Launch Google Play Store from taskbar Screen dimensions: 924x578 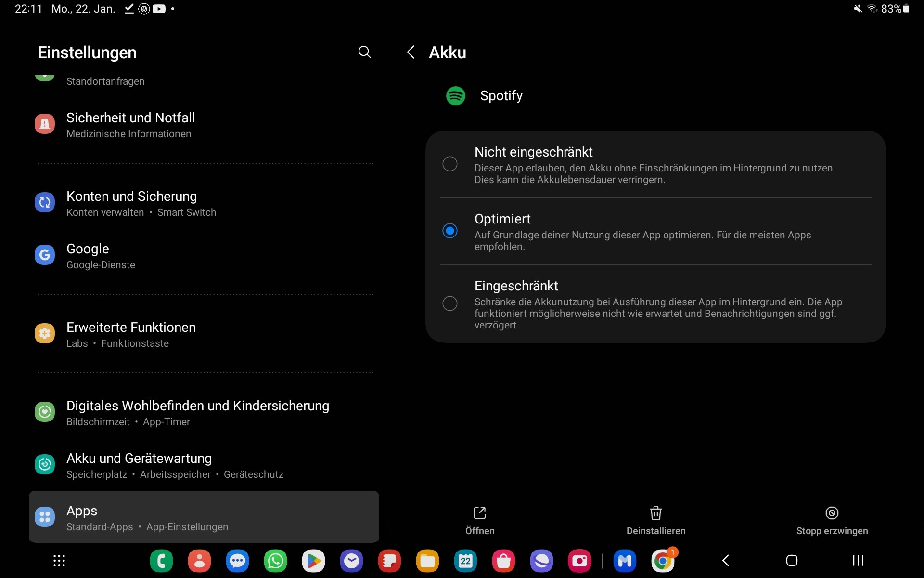click(313, 561)
